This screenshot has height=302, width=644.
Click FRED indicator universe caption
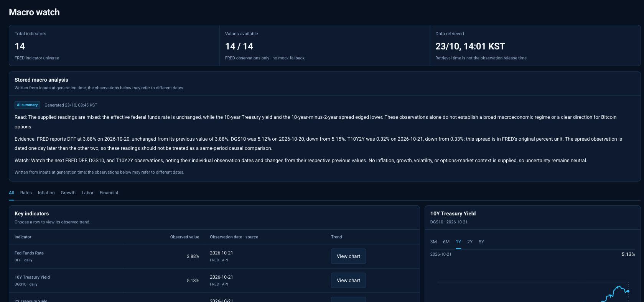[x=37, y=58]
